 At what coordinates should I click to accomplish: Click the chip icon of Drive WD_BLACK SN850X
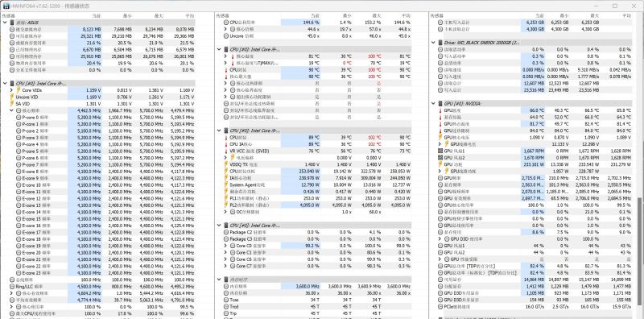point(440,43)
